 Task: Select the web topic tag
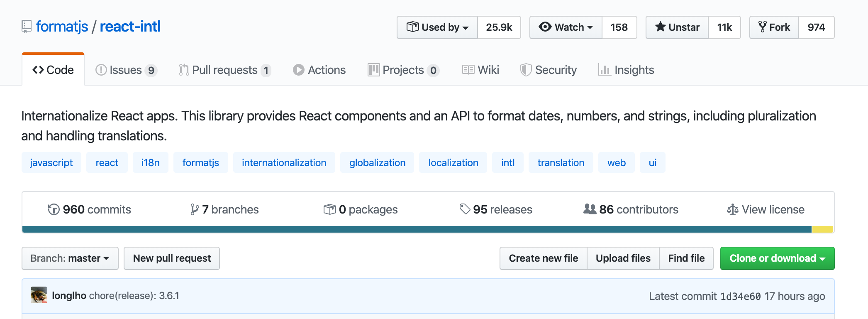click(617, 162)
